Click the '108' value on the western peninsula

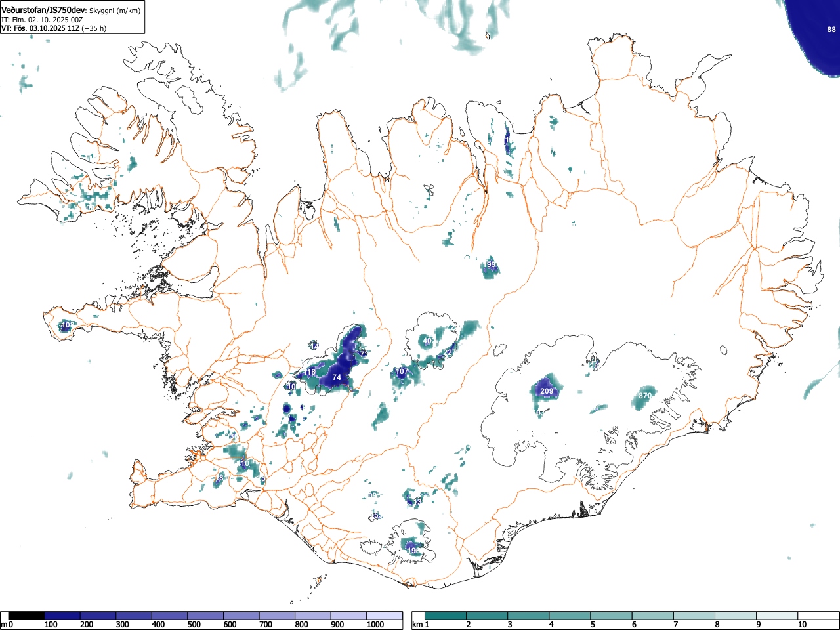coord(68,325)
